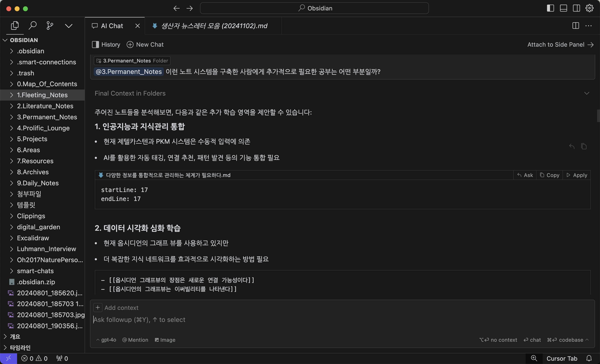
Task: Click the split editor icon
Action: pyautogui.click(x=576, y=26)
